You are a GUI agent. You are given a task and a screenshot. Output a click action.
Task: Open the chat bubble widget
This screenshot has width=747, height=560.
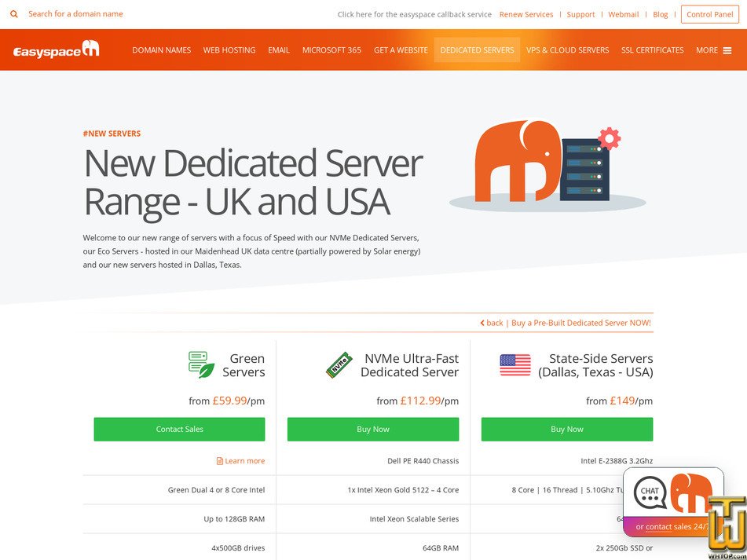pos(650,492)
